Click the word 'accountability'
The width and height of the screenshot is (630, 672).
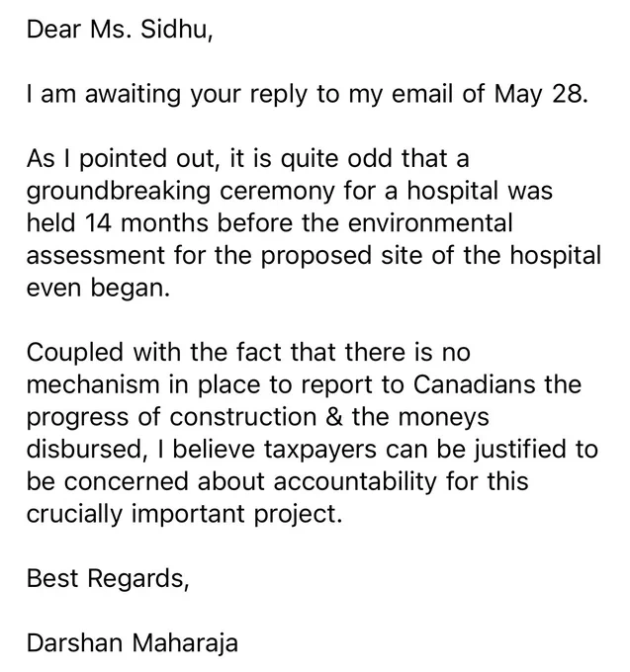pos(355,482)
